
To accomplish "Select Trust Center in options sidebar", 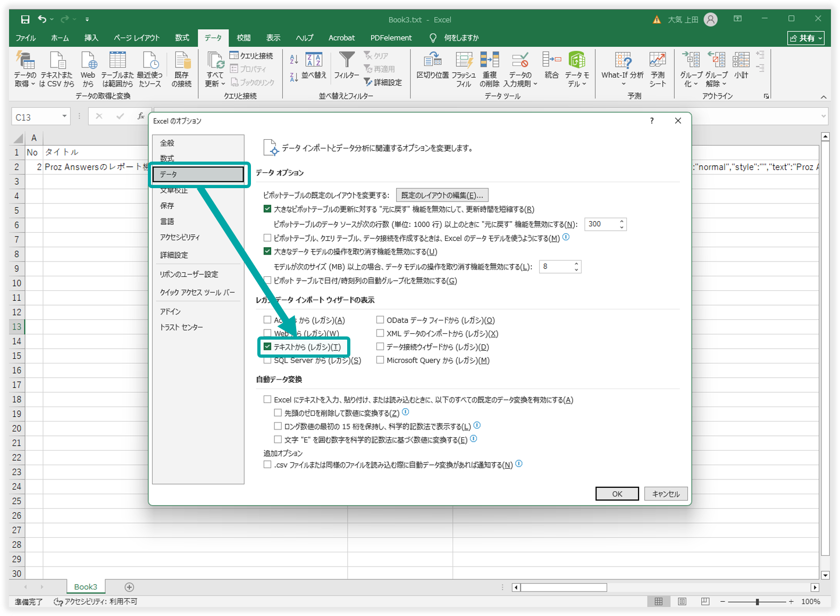I will (x=181, y=327).
